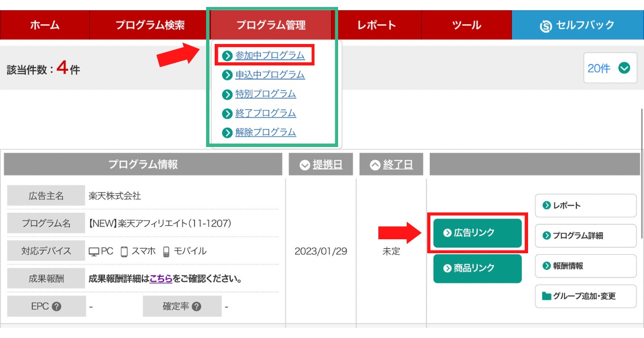Screen dimensions: 644x338
Task: Open the ホーム tab
Action: point(45,25)
